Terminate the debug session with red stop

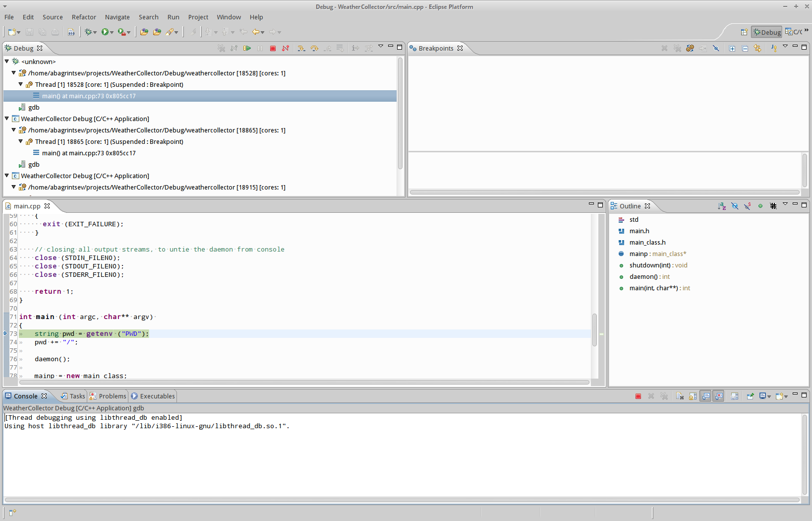tap(273, 48)
